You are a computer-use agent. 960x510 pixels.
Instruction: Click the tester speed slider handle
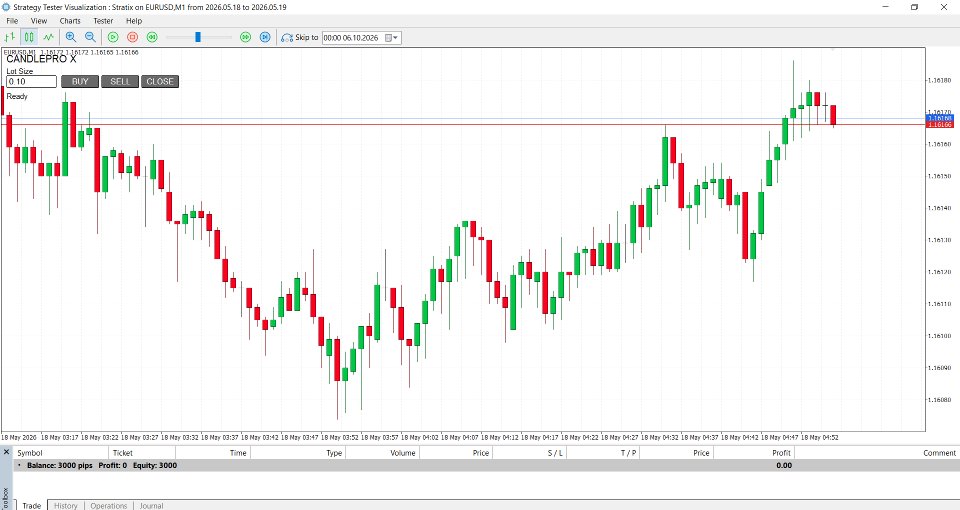[198, 37]
